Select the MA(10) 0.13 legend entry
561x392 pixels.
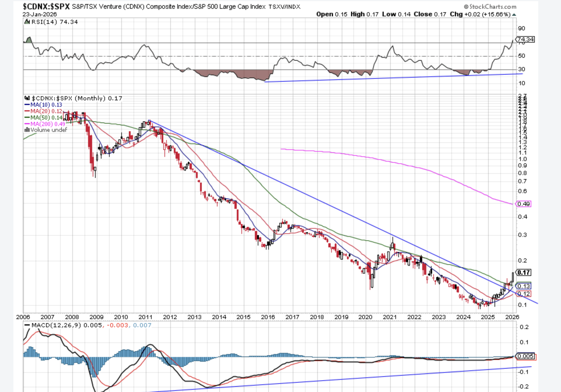46,105
